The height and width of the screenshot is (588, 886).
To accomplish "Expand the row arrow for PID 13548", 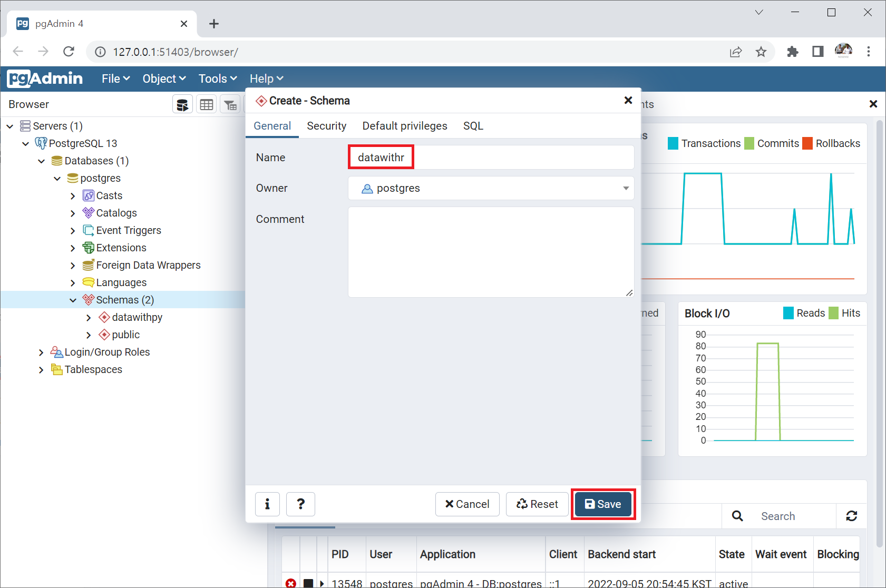I will [x=322, y=583].
